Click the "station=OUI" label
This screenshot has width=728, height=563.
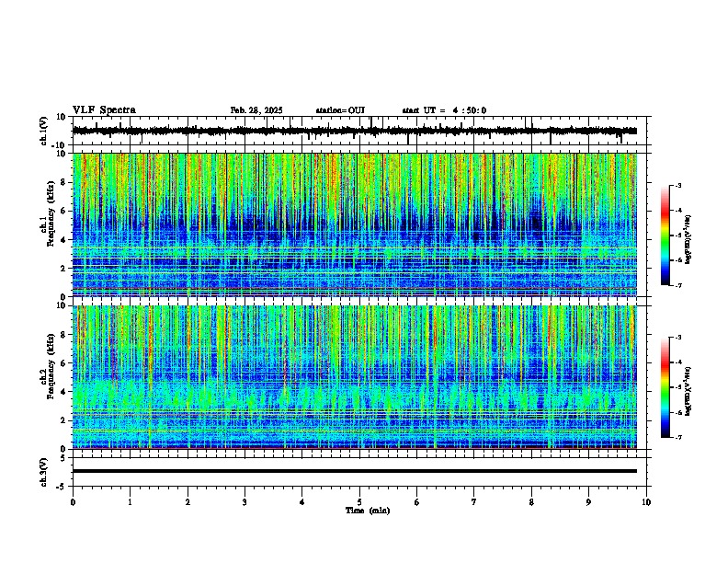coord(340,110)
